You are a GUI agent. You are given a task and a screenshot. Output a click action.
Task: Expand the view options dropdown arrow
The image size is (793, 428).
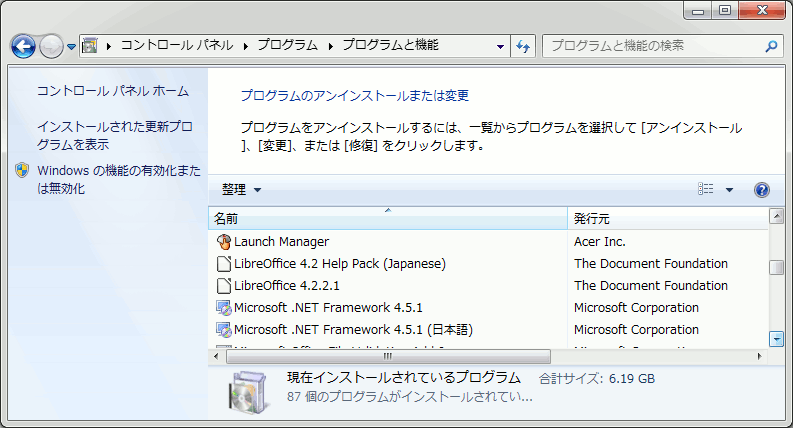click(729, 190)
